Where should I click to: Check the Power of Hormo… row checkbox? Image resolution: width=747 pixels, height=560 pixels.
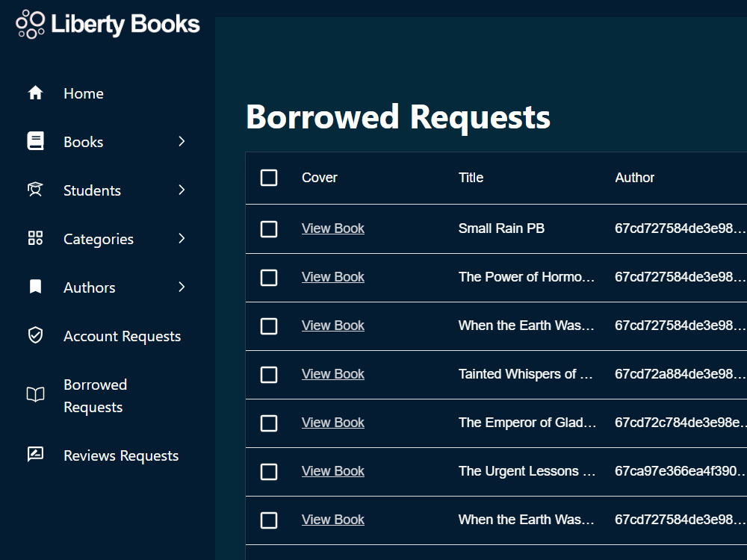tap(269, 278)
